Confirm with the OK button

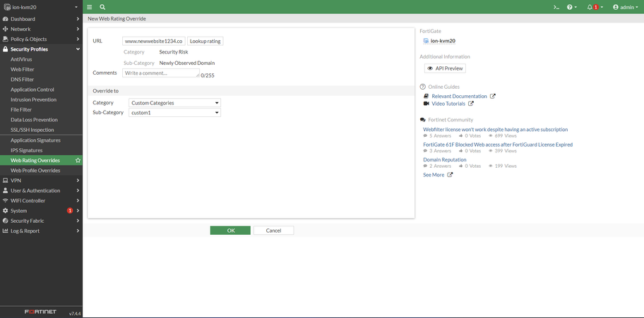(230, 231)
